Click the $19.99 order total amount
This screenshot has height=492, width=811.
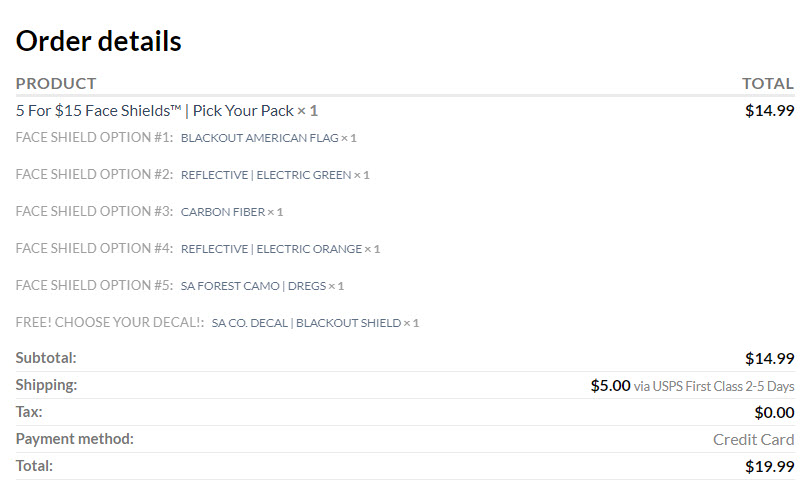coord(769,466)
